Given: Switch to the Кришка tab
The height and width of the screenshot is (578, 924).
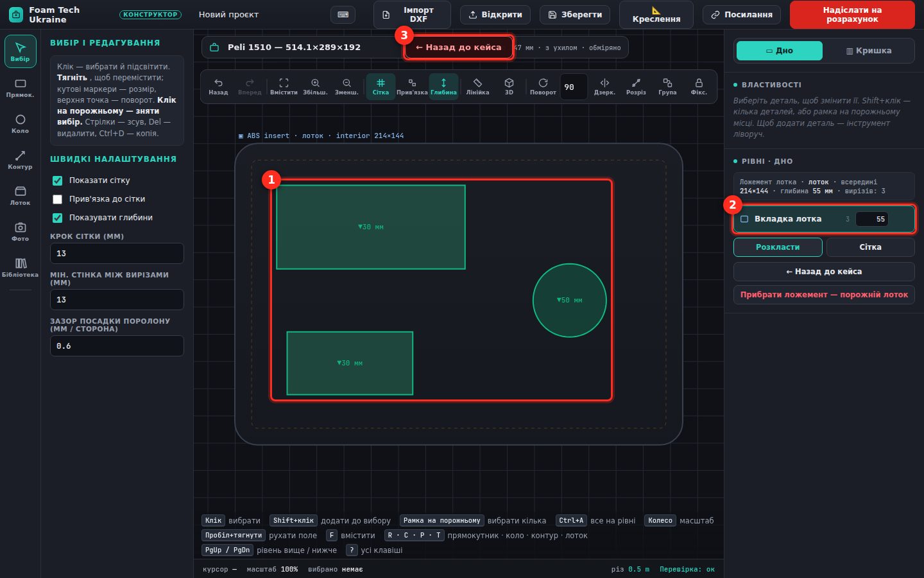Looking at the screenshot, I should click(x=869, y=51).
